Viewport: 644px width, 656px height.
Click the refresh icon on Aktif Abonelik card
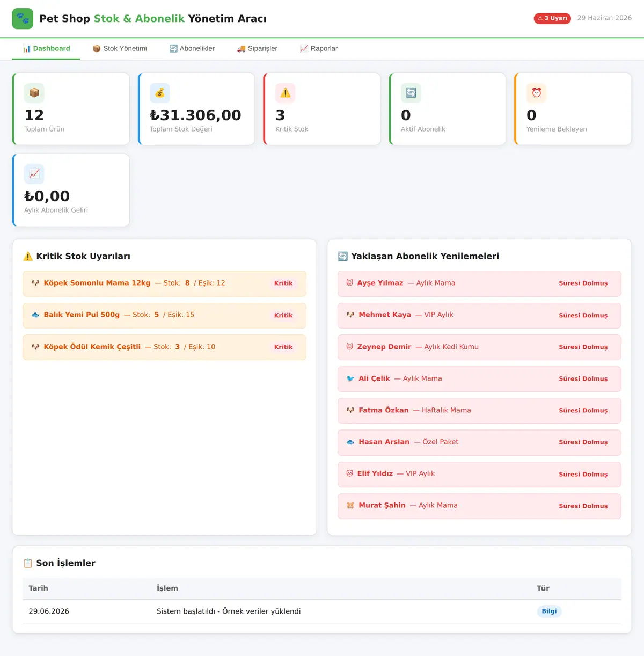411,93
